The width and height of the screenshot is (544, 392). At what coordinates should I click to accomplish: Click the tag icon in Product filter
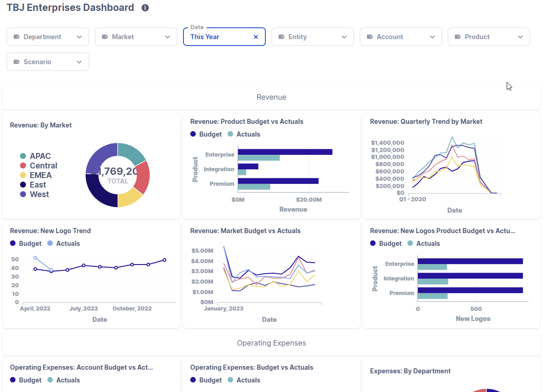(458, 37)
